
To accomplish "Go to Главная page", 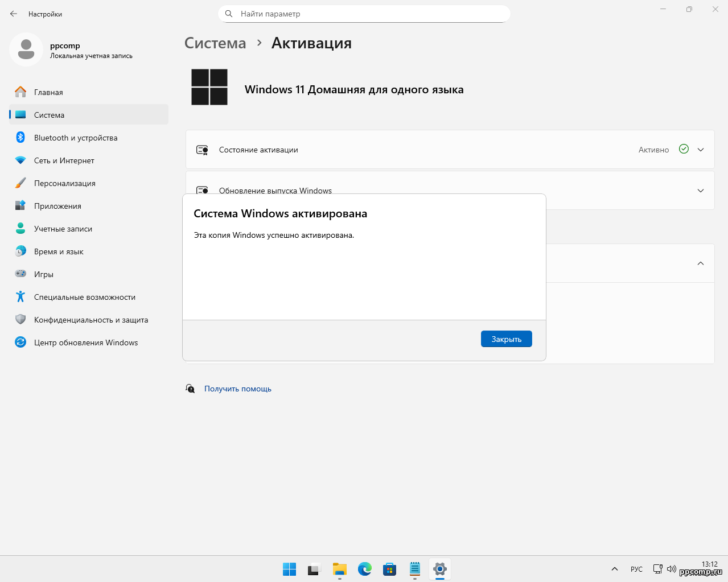I will (x=48, y=92).
